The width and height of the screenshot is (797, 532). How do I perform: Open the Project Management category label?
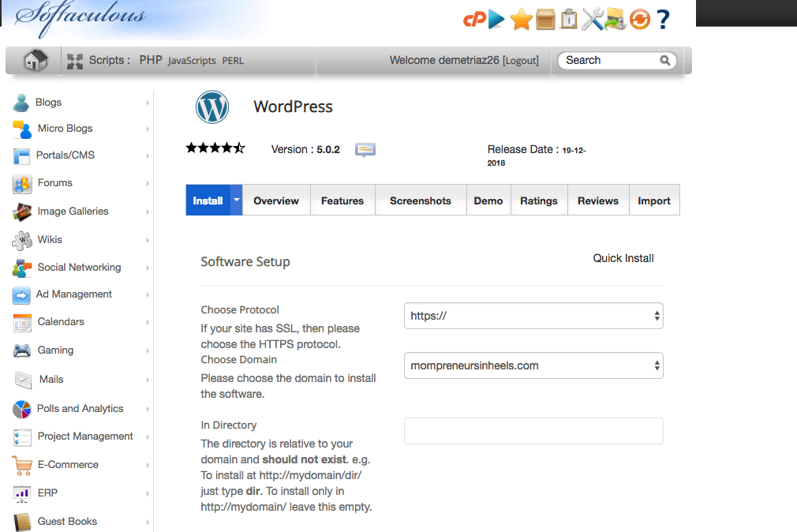coord(85,436)
